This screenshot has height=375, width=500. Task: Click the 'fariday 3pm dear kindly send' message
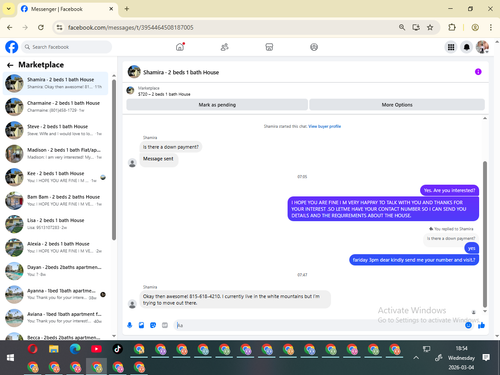point(414,260)
